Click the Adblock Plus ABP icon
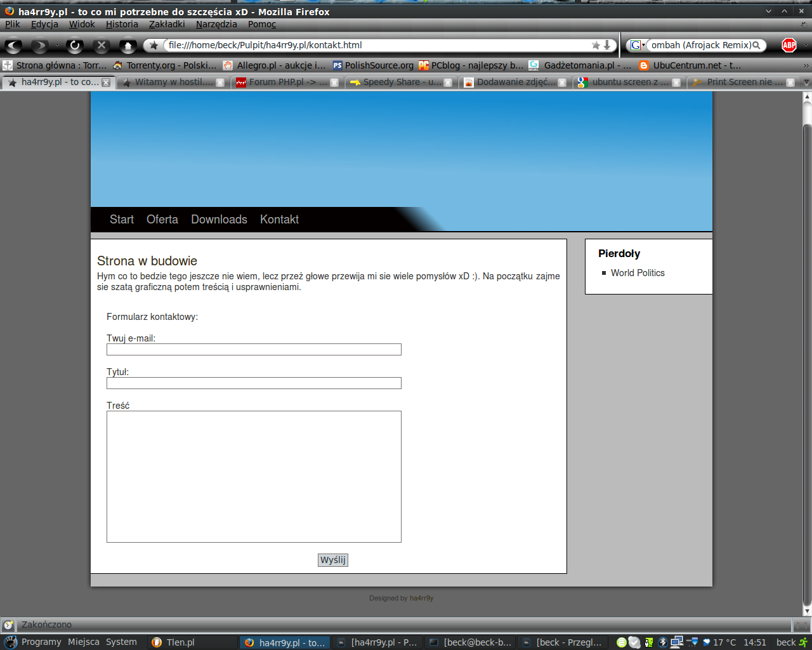The width and height of the screenshot is (812, 650). click(x=789, y=45)
